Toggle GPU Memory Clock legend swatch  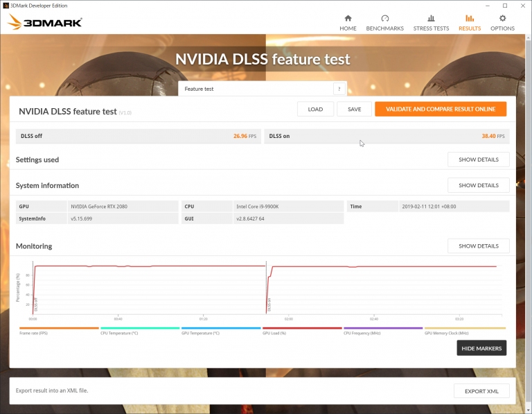click(x=465, y=328)
